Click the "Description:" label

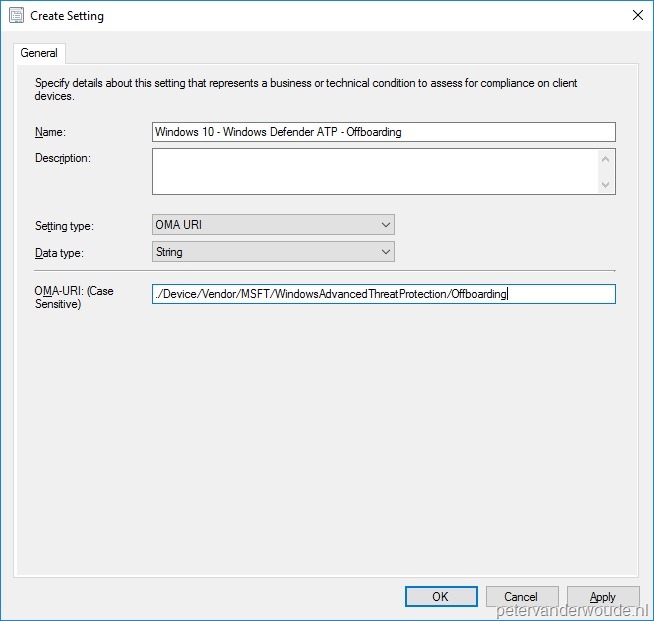(63, 158)
